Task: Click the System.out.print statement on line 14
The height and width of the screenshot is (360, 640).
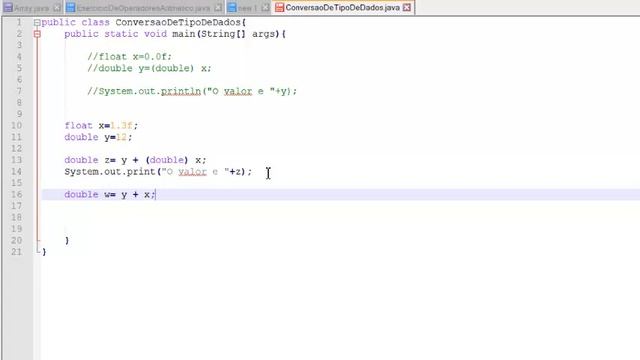Action: pos(158,171)
